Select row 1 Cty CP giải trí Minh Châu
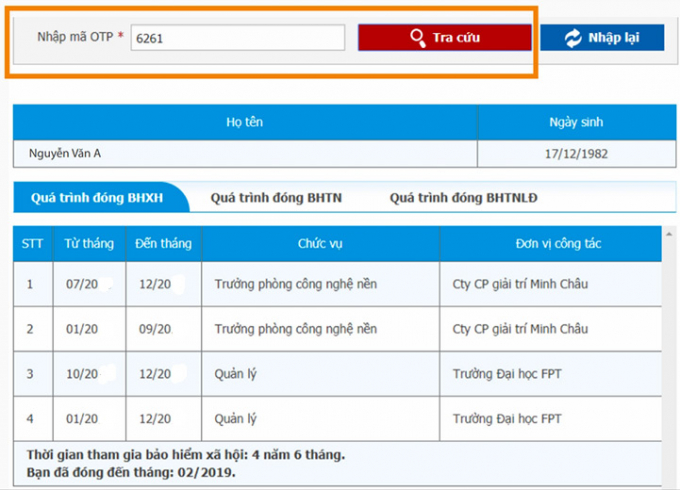 tap(520, 284)
